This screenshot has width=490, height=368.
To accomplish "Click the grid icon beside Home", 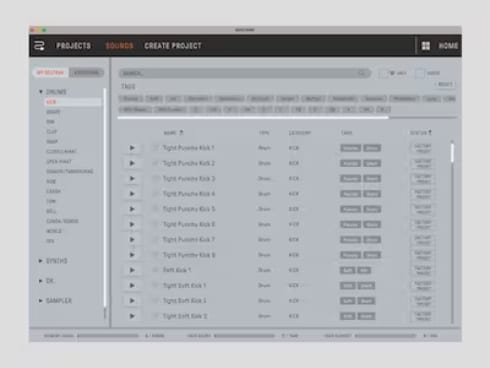I will click(426, 46).
